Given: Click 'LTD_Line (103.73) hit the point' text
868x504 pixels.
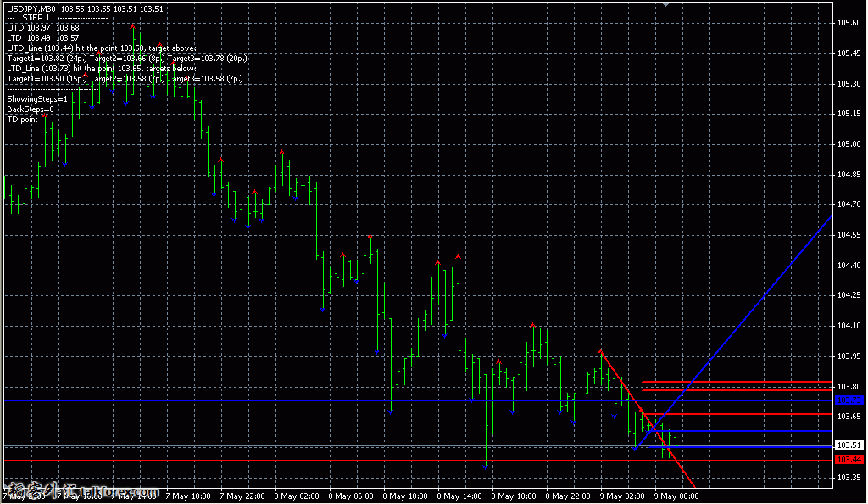Looking at the screenshot, I should tap(61, 69).
